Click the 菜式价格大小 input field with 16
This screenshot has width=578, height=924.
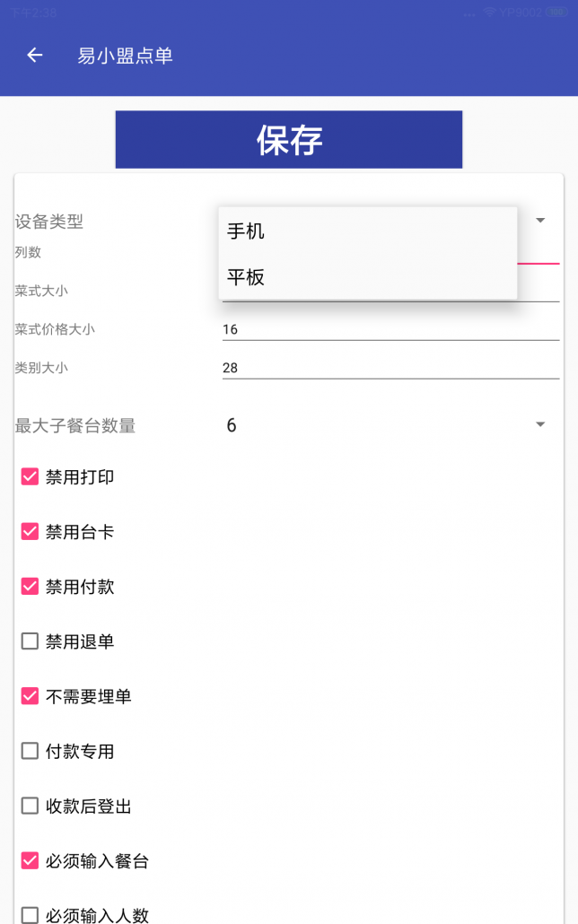391,329
